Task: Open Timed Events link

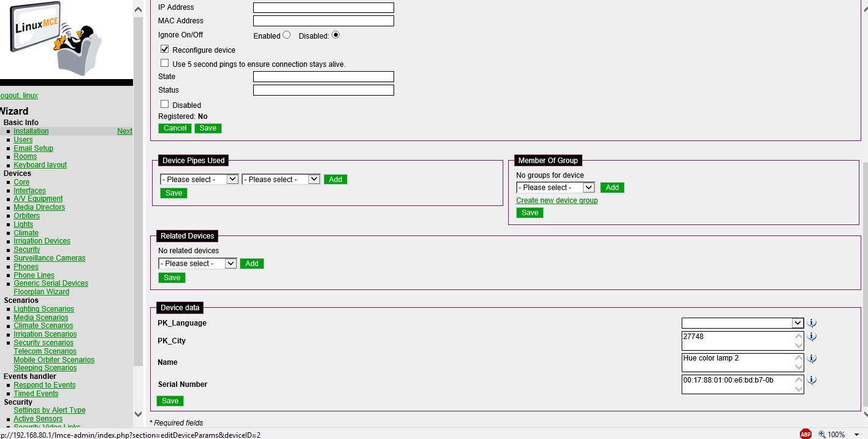Action: tap(36, 394)
